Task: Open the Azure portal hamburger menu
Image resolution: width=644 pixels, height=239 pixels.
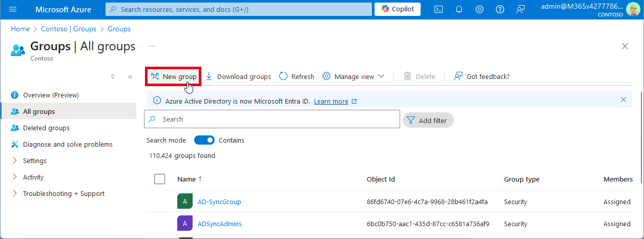Action: [x=13, y=9]
